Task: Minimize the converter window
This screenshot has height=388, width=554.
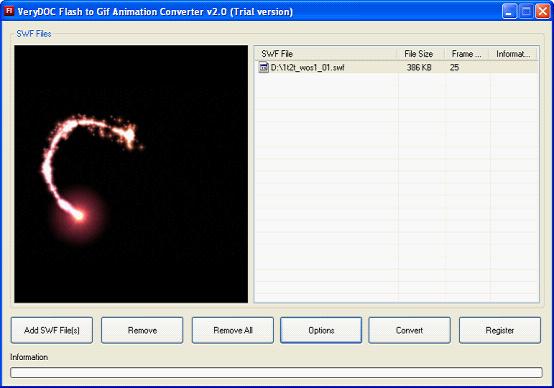Action: (509, 11)
